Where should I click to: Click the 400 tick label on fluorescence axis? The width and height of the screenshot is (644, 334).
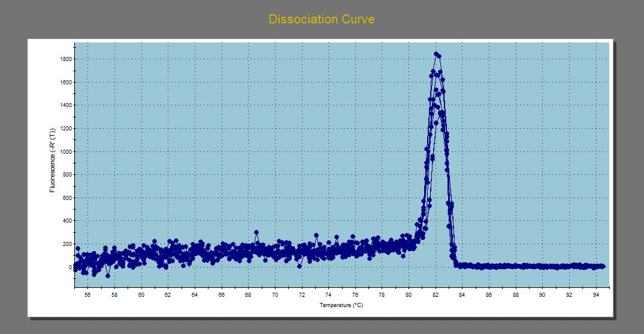tap(66, 221)
